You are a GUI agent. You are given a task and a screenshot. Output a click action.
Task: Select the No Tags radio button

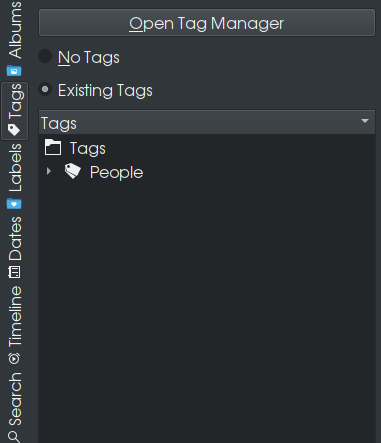pos(45,56)
